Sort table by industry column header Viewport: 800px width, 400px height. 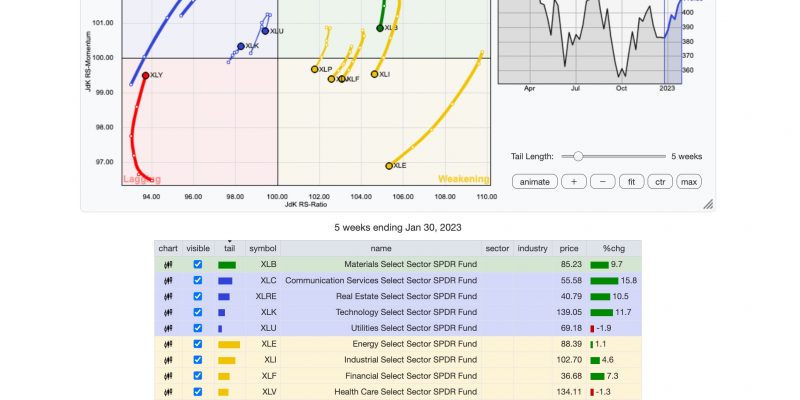pyautogui.click(x=532, y=248)
